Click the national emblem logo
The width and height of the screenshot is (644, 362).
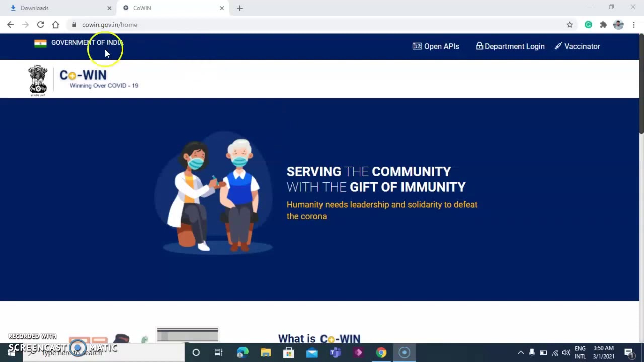(x=38, y=80)
